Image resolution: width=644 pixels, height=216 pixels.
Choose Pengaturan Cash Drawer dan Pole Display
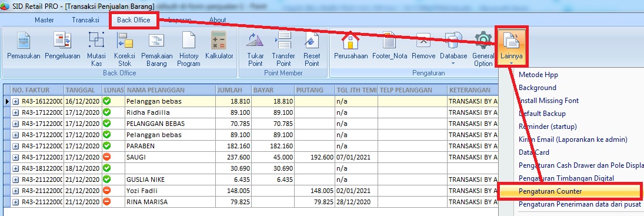point(580,165)
